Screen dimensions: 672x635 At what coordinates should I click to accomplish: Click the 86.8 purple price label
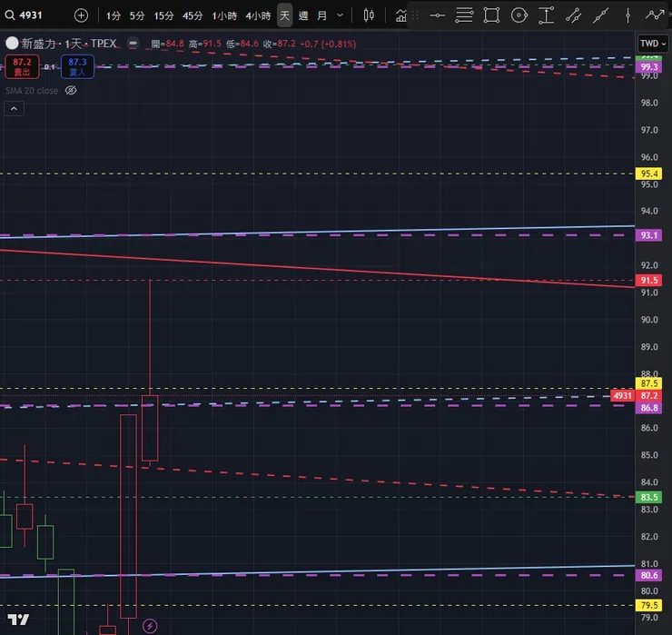click(x=649, y=408)
